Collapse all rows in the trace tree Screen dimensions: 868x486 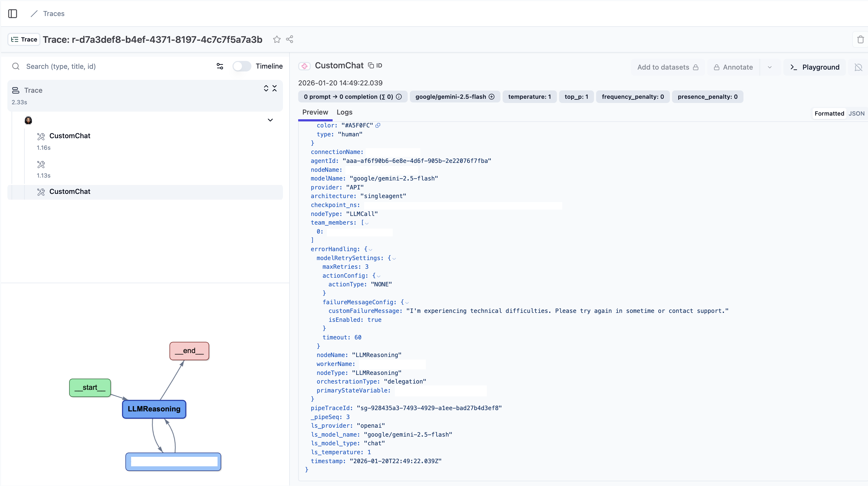coord(275,88)
